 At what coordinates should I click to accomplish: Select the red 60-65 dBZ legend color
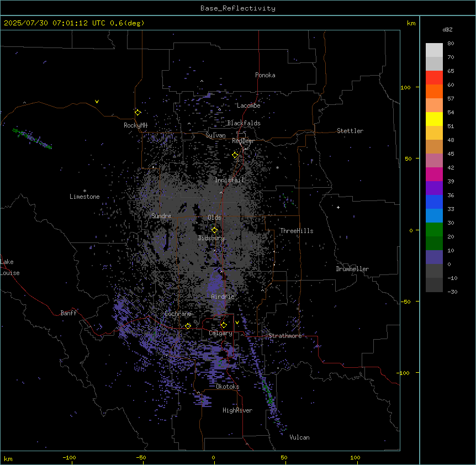click(x=434, y=78)
